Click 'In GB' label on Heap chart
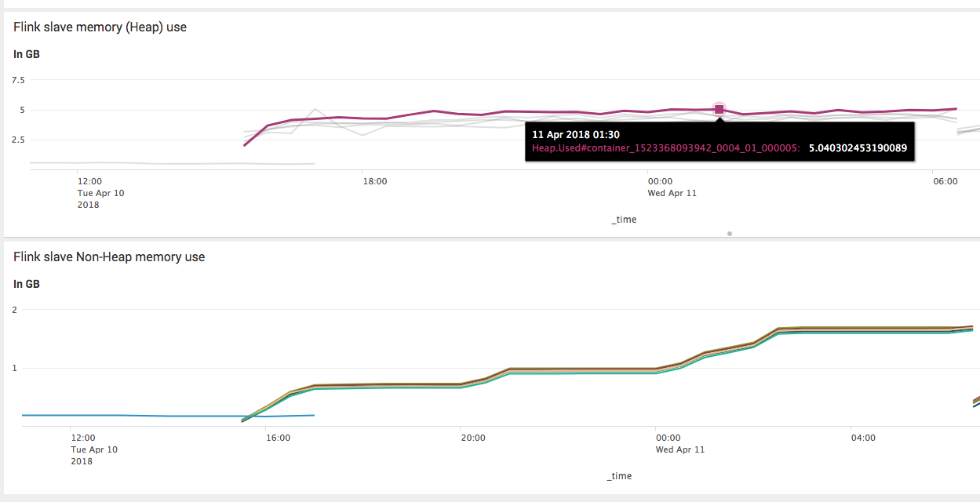980x502 pixels. [27, 54]
